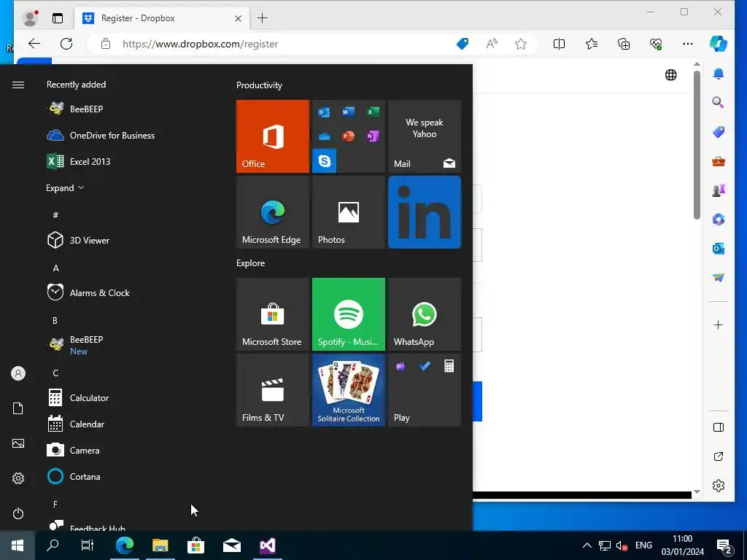747x560 pixels.
Task: Open Task View on the taskbar
Action: point(88,545)
